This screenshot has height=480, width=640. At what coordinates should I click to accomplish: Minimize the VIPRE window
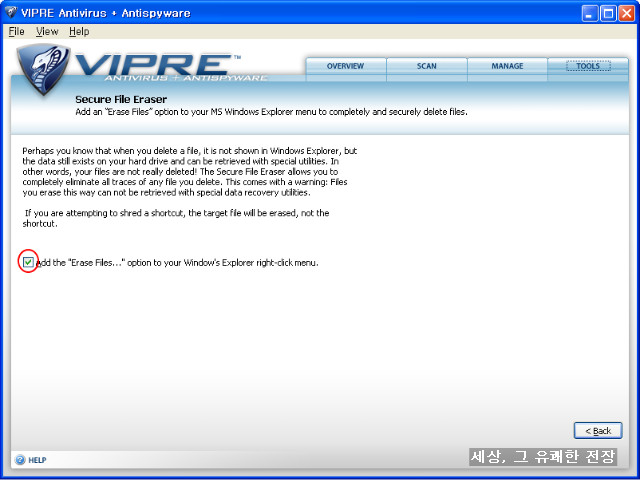tap(589, 13)
